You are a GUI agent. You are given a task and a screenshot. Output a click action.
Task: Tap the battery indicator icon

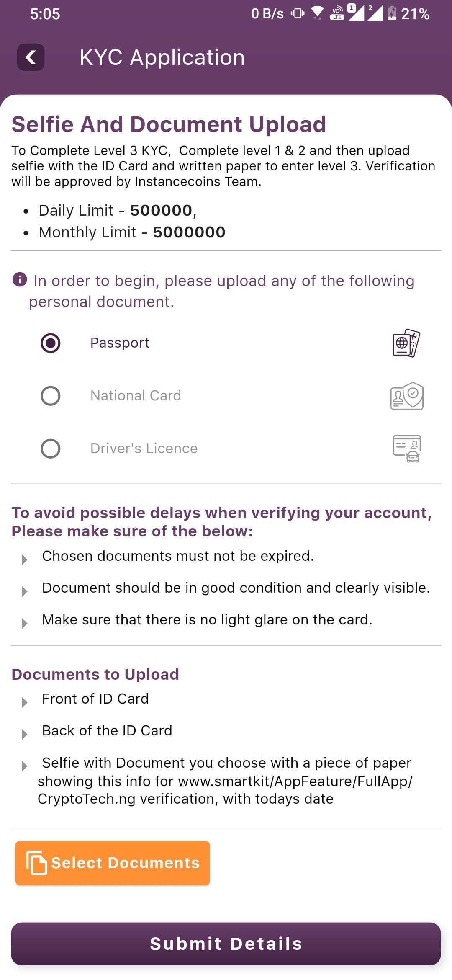(392, 13)
